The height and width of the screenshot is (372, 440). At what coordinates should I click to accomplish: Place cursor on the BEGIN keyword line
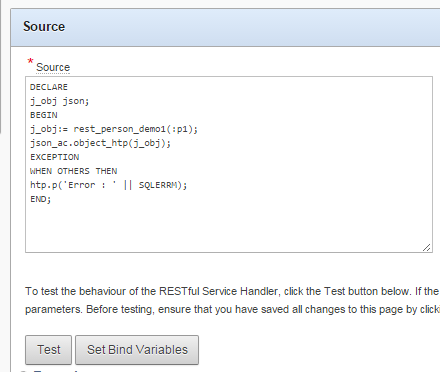point(44,115)
